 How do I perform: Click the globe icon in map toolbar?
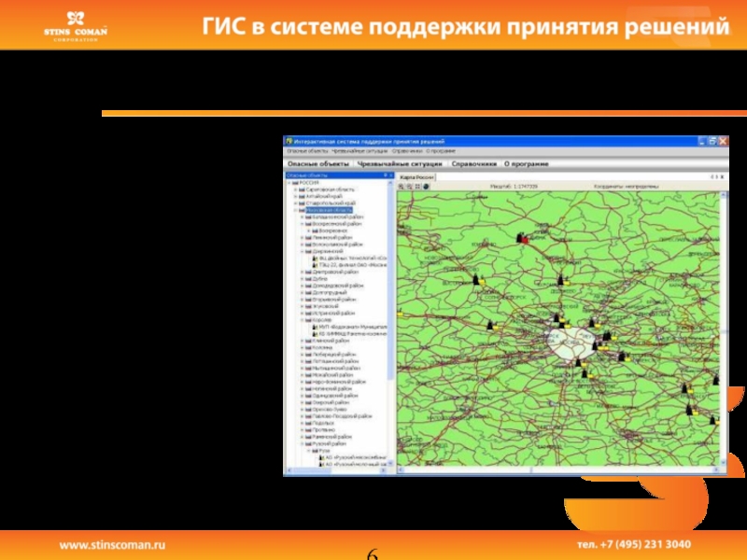pyautogui.click(x=426, y=187)
